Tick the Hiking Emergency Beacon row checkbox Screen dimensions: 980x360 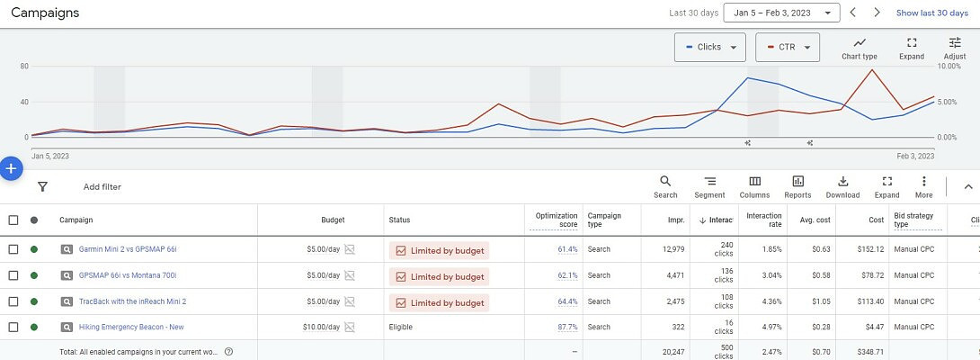(x=13, y=328)
